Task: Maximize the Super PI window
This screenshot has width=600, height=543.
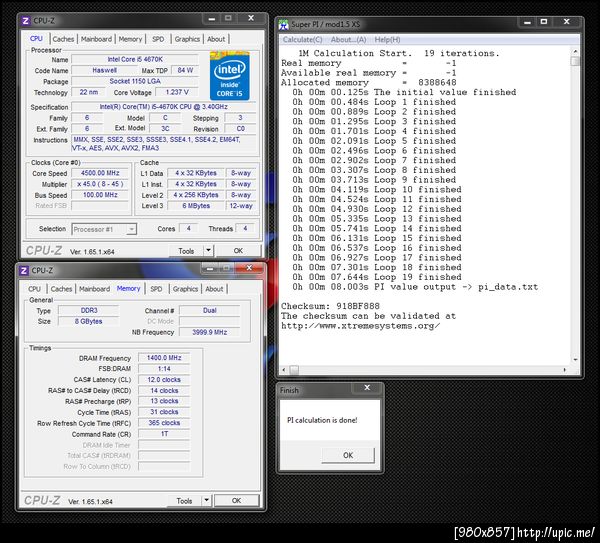Action: click(544, 22)
